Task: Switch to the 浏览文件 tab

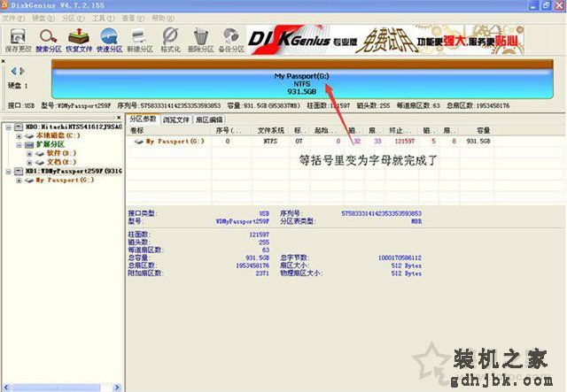Action: pyautogui.click(x=176, y=119)
